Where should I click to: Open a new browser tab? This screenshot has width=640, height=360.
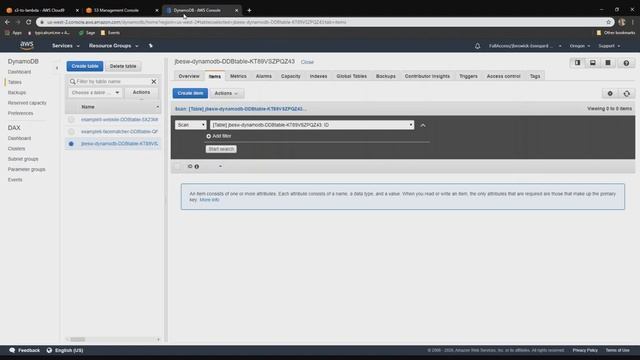249,10
